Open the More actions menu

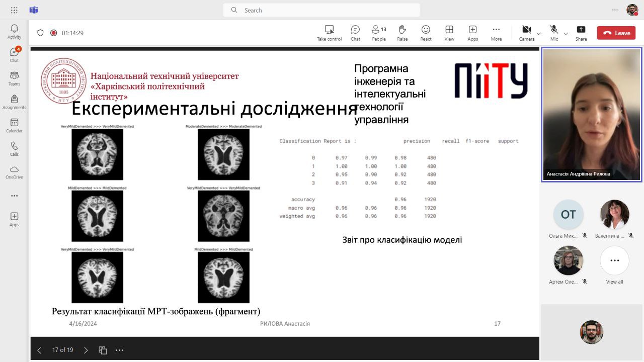(x=496, y=33)
